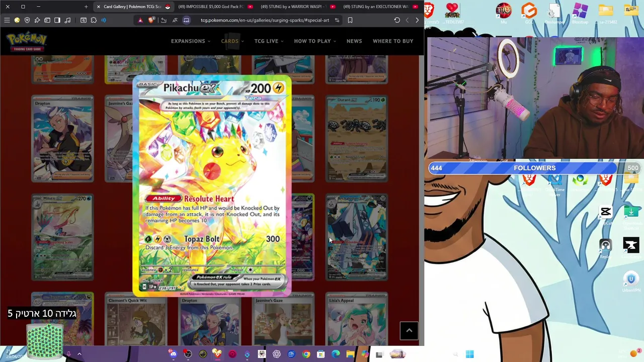This screenshot has height=362, width=644.
Task: Click the Pokémon TCG logo
Action: [27, 42]
